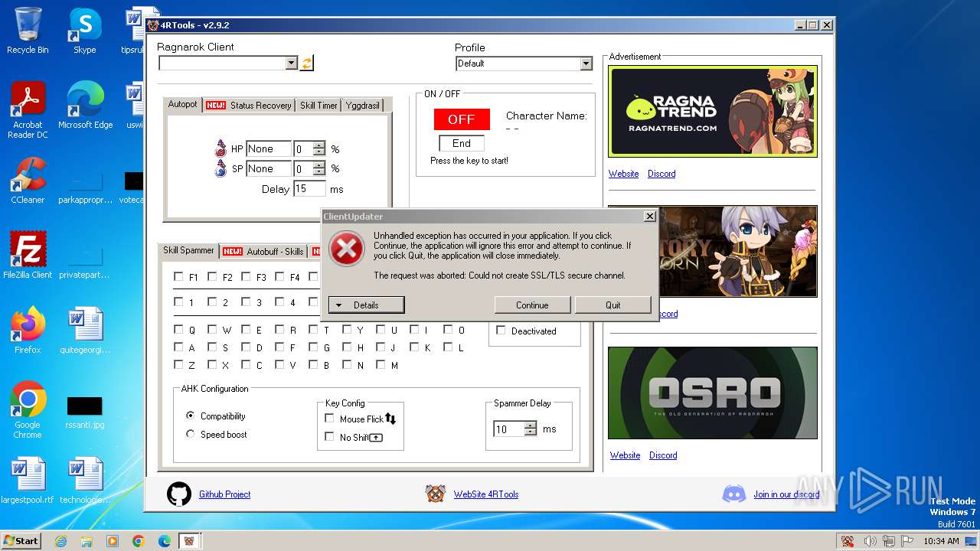
Task: Switch to the Autopot tab
Action: click(183, 104)
